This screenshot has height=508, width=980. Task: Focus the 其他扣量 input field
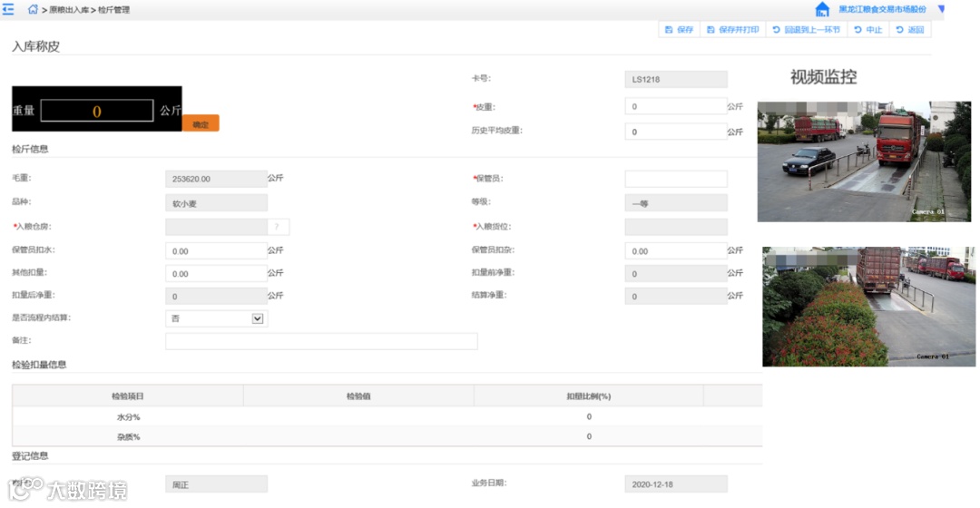click(216, 274)
